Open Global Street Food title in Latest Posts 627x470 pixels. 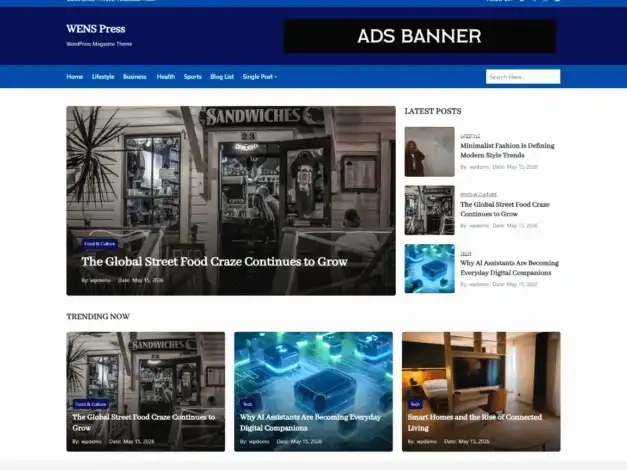[x=505, y=209]
